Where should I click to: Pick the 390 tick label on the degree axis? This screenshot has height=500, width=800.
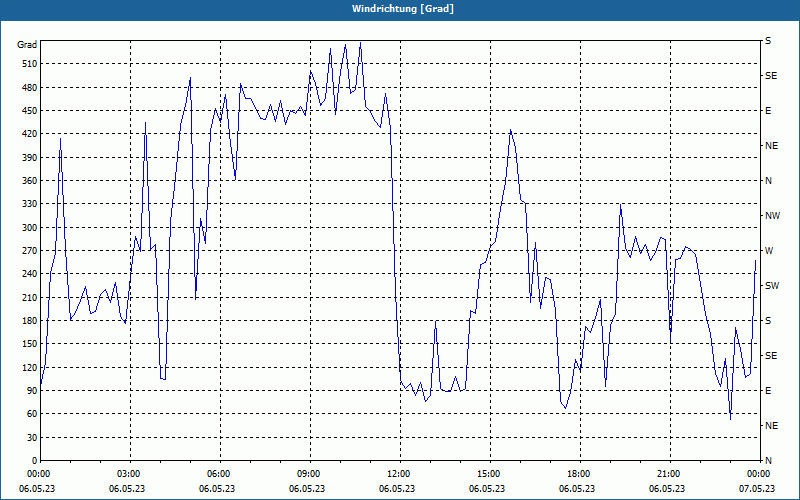(30, 157)
